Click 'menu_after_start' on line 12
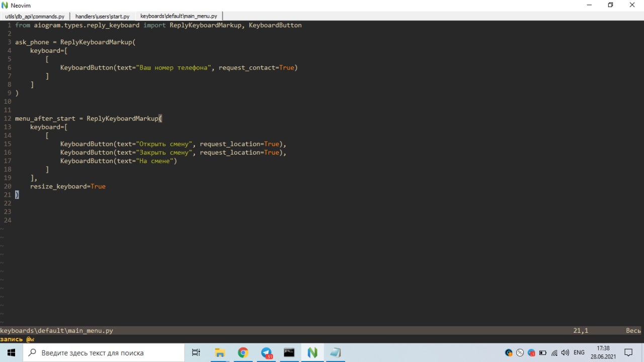The image size is (644, 362). click(x=45, y=119)
